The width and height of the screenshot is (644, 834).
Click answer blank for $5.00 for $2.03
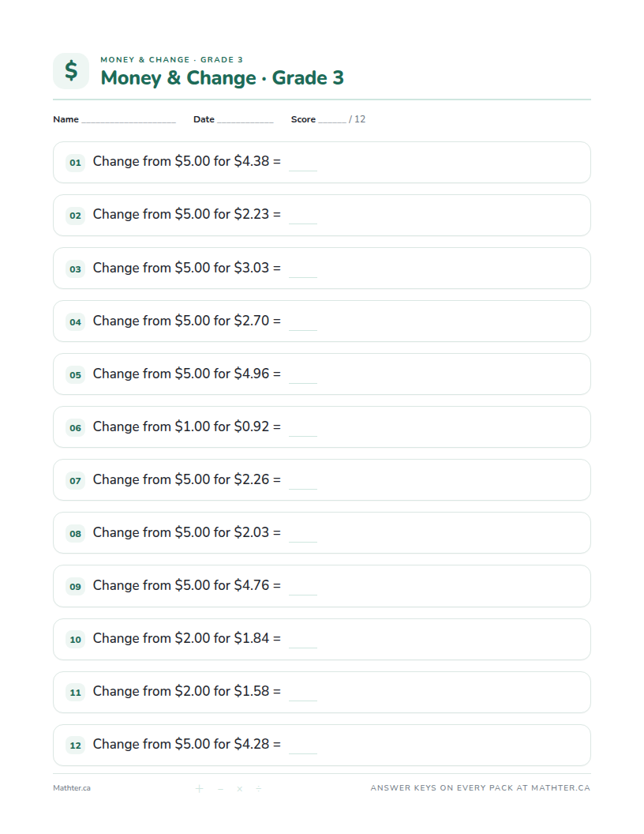tap(303, 540)
